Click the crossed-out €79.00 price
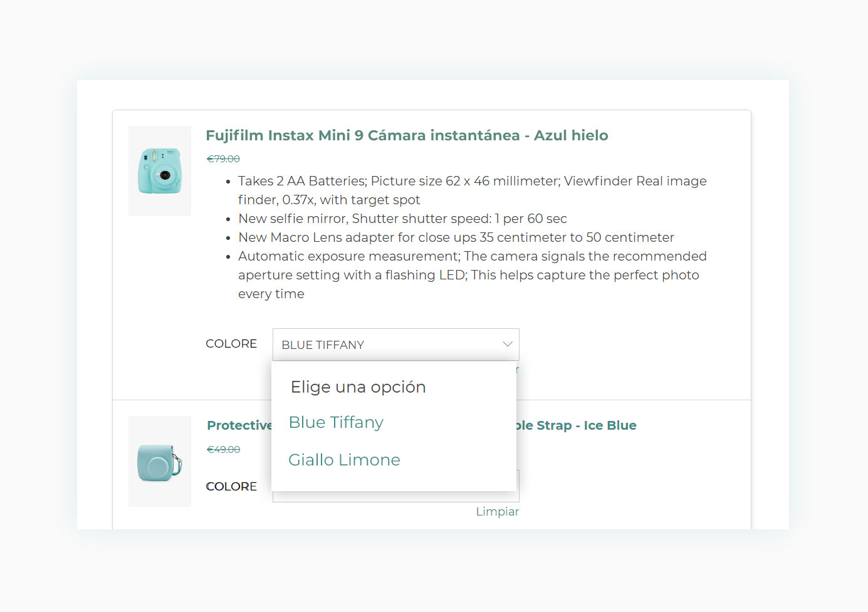This screenshot has height=612, width=868. 223,159
